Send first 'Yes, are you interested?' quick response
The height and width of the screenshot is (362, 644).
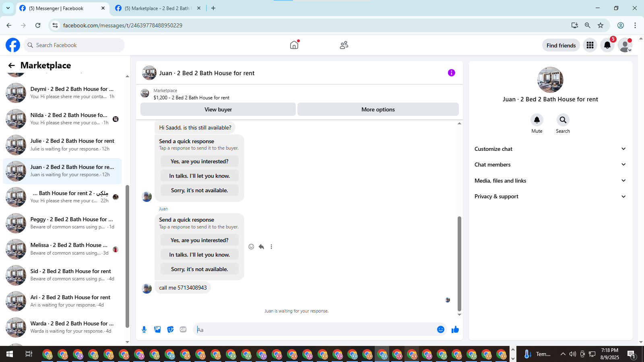[x=200, y=161]
